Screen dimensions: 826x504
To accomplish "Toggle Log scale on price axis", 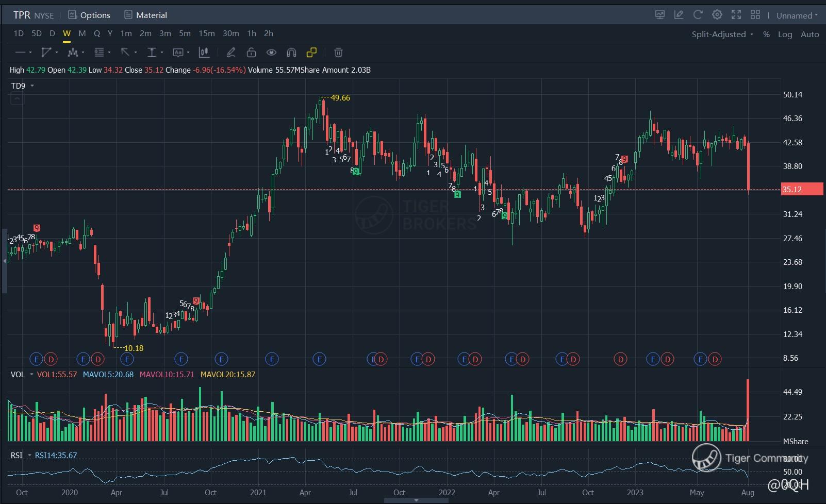I will [785, 34].
